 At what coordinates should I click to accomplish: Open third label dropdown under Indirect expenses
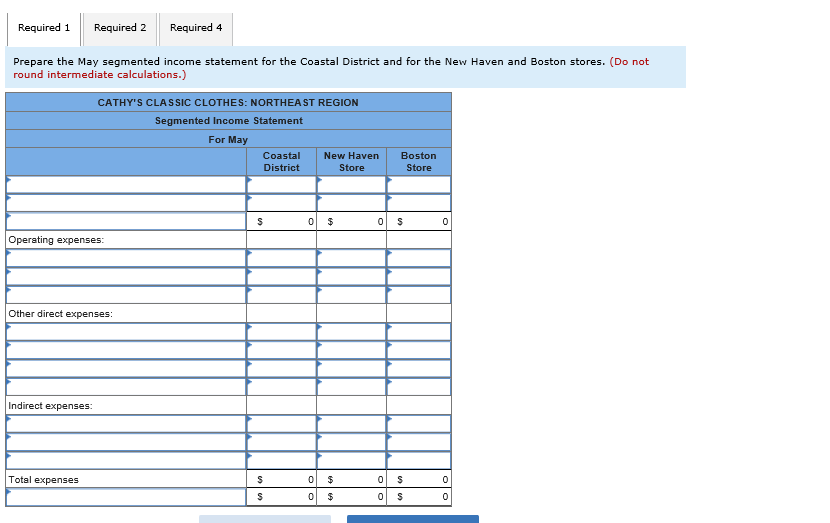click(126, 461)
